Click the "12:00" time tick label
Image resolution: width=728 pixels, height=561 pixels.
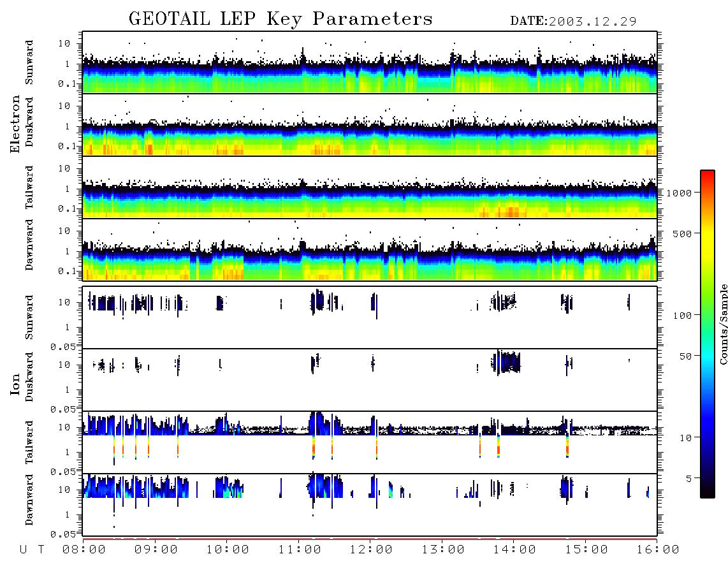coord(371,550)
